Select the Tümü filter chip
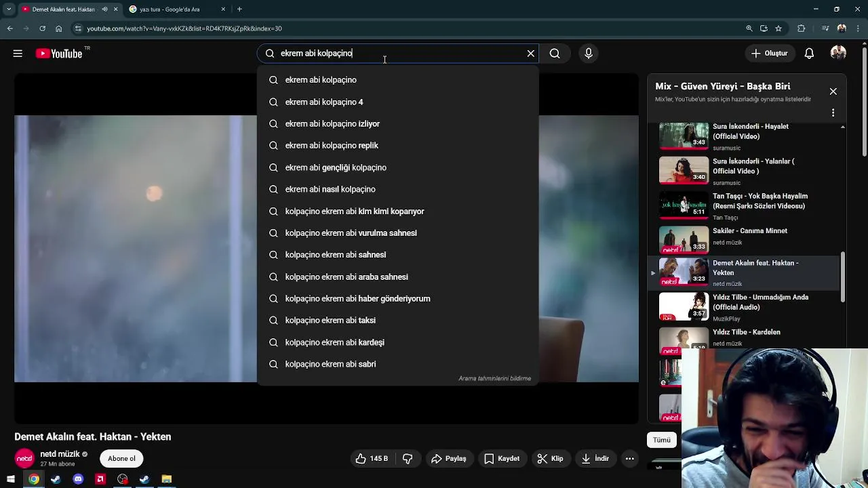868x488 pixels. [x=662, y=440]
